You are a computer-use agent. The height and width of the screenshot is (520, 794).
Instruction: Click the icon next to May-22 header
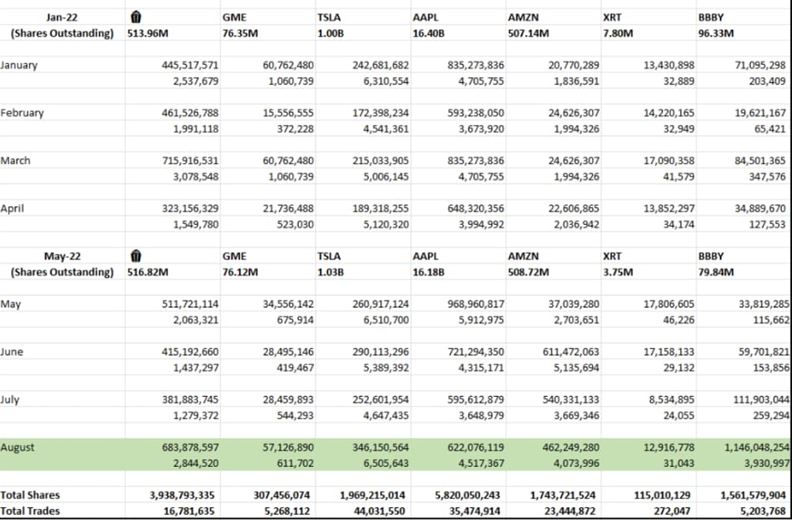click(x=136, y=255)
